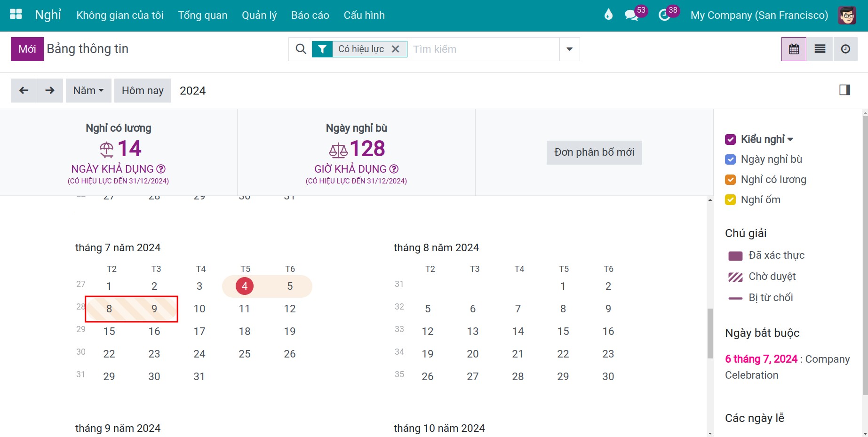868x437 pixels.
Task: Click the Hôm nay button
Action: [143, 90]
